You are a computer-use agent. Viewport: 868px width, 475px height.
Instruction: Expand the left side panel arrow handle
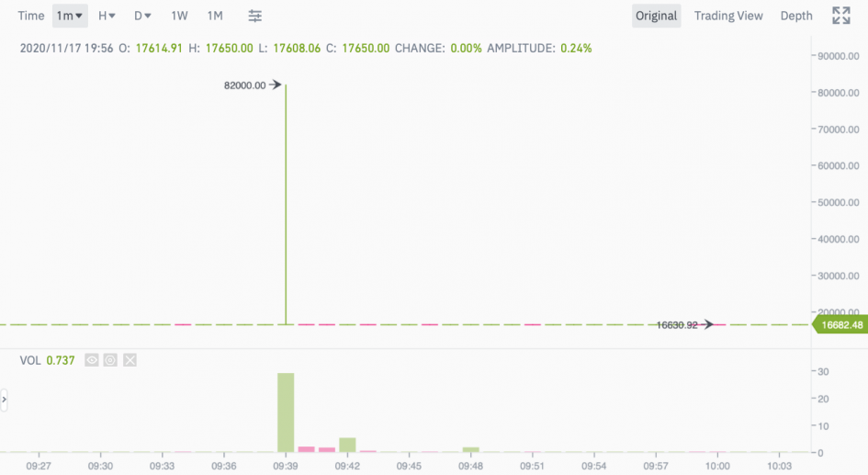(x=4, y=400)
